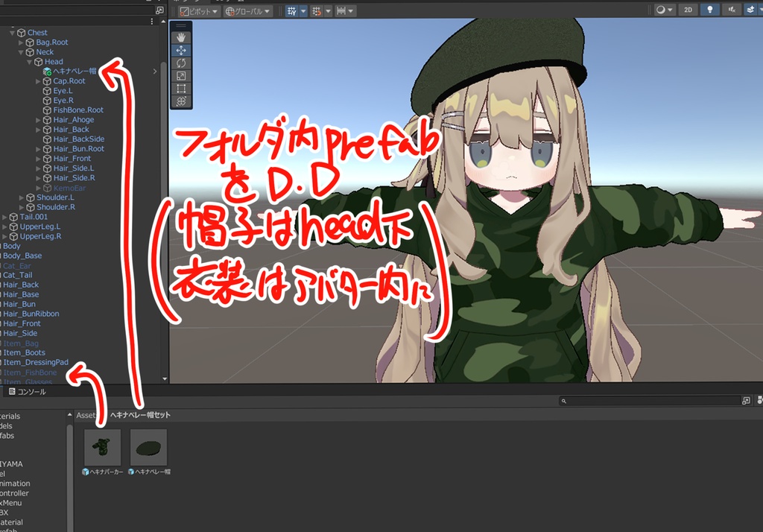Open draw mode dropdown arrow
This screenshot has height=532, width=763.
(670, 10)
